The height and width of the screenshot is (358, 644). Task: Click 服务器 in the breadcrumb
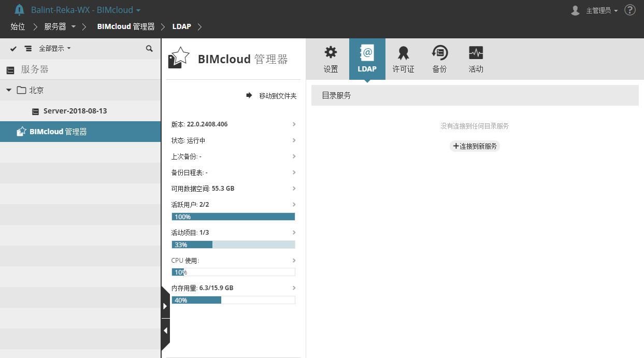pos(55,26)
